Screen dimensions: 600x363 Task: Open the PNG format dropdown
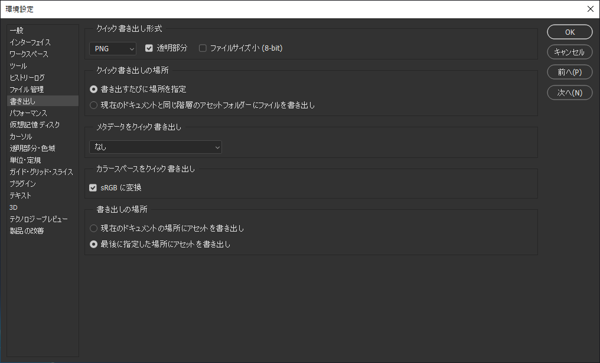pos(113,49)
